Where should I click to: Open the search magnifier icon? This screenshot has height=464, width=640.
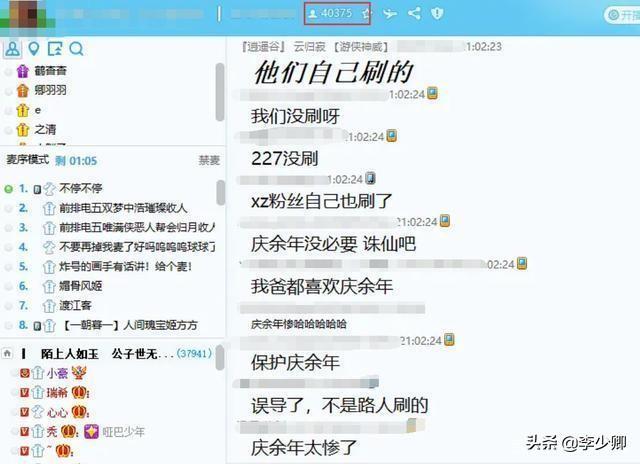coord(76,49)
